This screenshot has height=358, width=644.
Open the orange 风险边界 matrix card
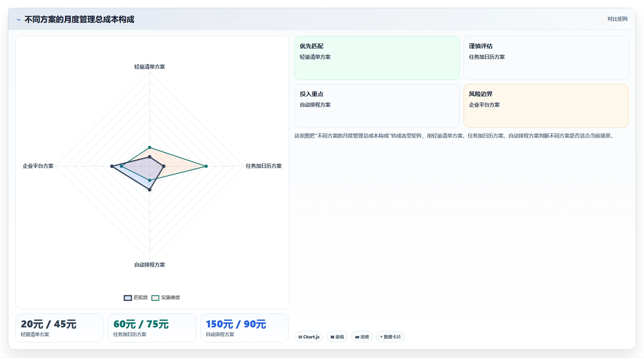click(x=546, y=106)
